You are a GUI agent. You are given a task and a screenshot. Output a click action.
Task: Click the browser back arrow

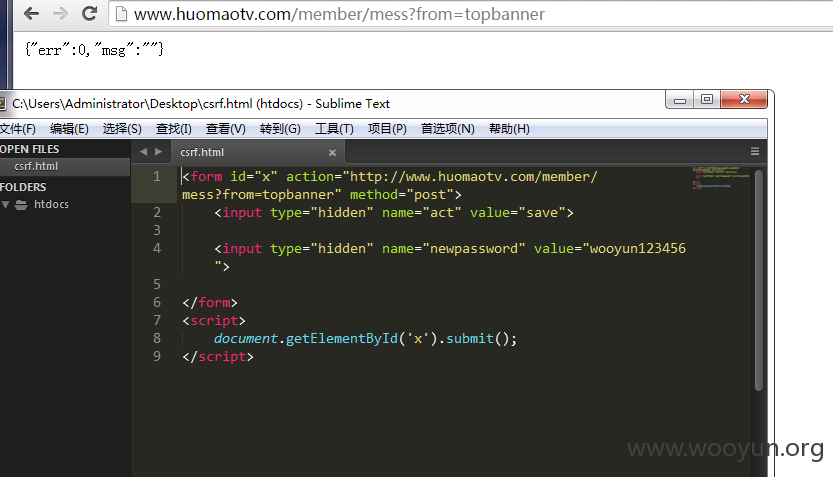31,13
